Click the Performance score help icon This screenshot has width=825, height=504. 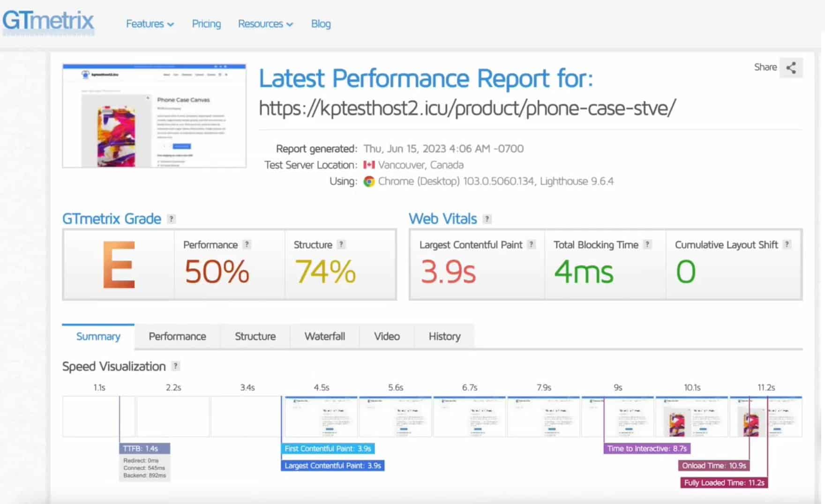[x=247, y=245]
